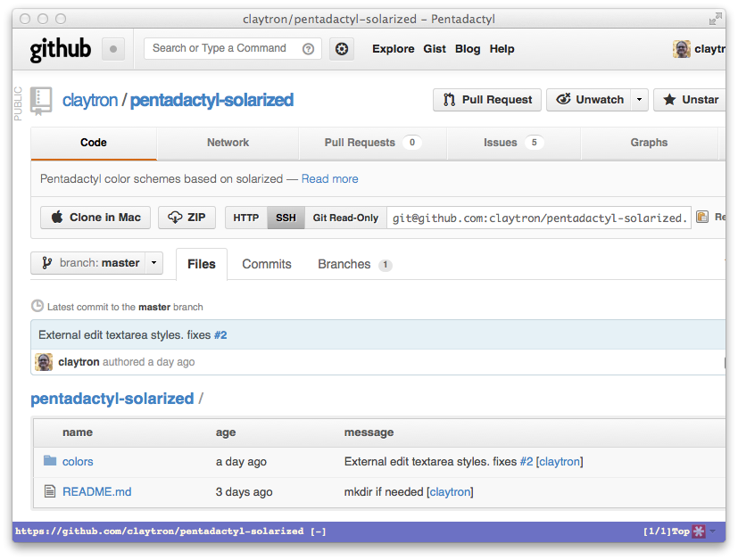The width and height of the screenshot is (738, 560).
Task: Click the commit author avatar thumbnail
Action: click(x=44, y=362)
